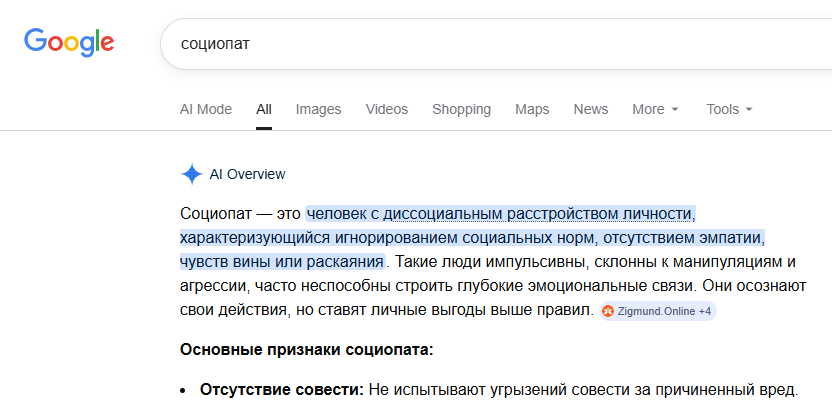Switch to the Maps tab
The image size is (832, 413).
(x=532, y=109)
